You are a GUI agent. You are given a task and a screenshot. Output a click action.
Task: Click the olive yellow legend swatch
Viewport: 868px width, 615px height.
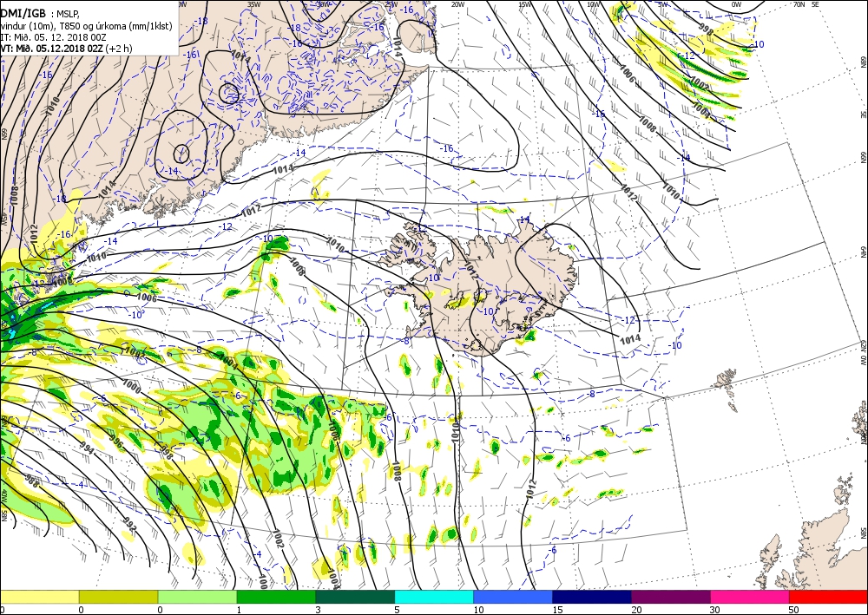click(118, 597)
